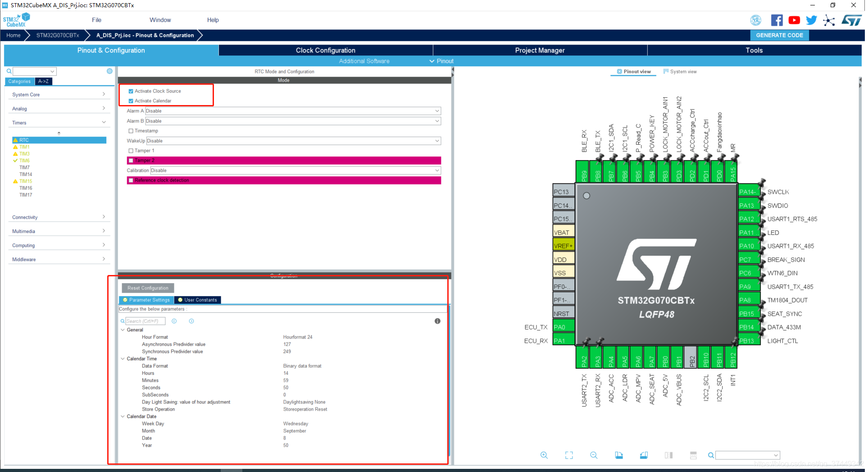
Task: Switch to Project Manager tab
Action: 540,50
